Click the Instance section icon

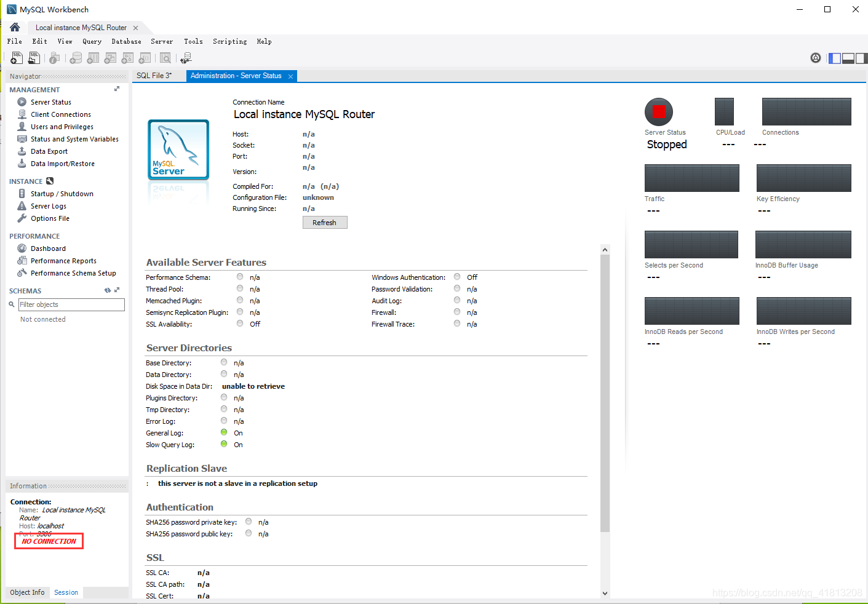(50, 181)
